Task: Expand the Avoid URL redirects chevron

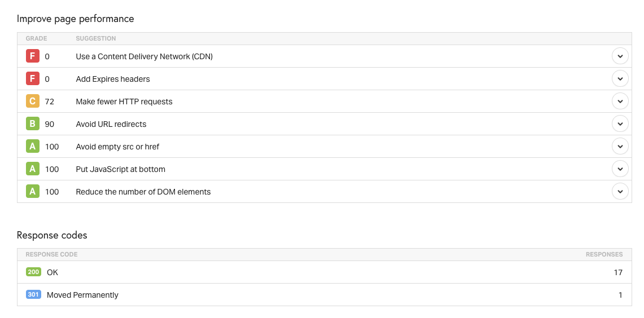Action: coord(620,124)
